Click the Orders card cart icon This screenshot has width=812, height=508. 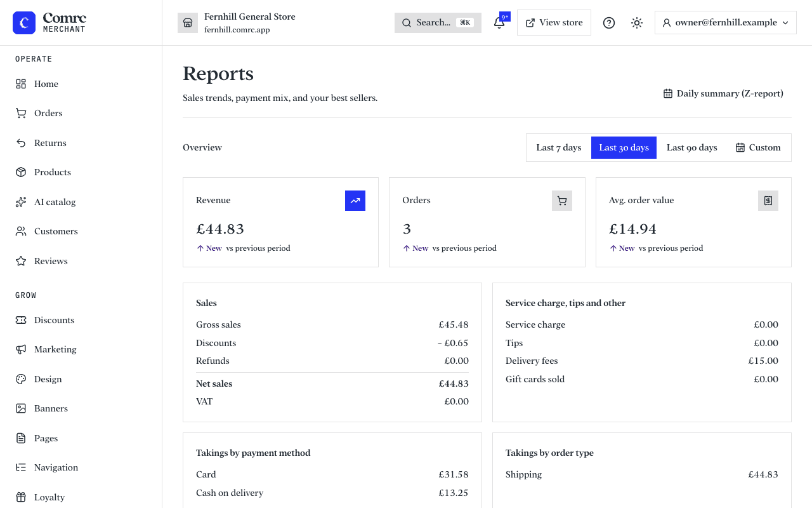pyautogui.click(x=562, y=201)
